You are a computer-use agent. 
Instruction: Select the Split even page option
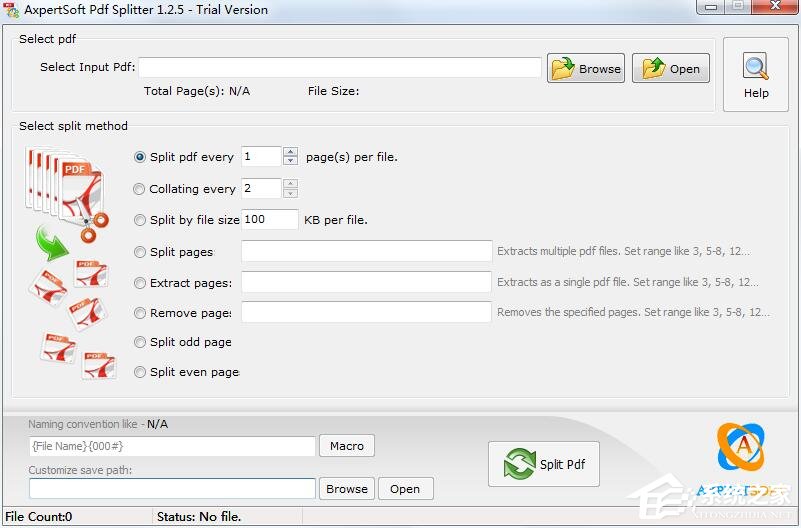click(x=139, y=372)
